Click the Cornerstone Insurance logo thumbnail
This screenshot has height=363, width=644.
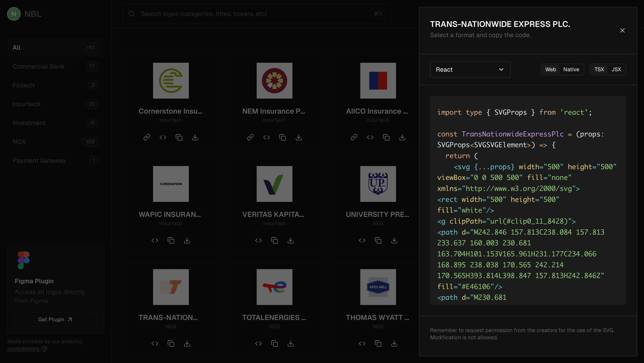coord(171,81)
